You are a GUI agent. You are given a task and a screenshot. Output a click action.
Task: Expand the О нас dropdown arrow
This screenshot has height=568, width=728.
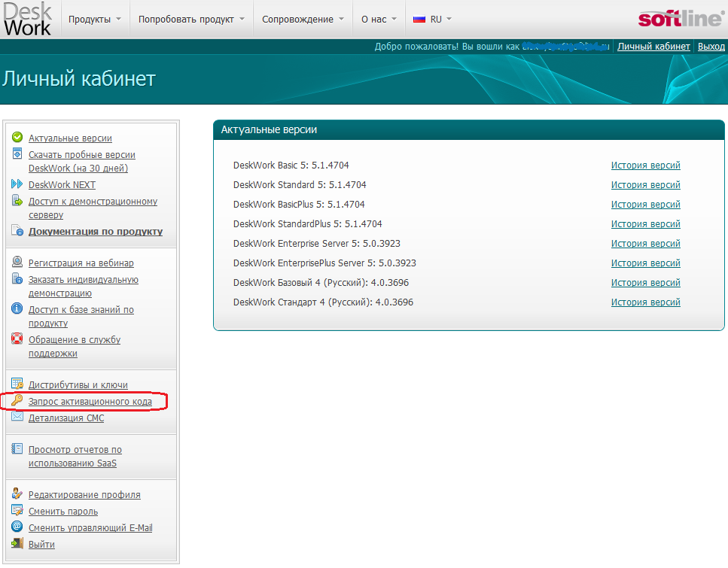coord(394,20)
